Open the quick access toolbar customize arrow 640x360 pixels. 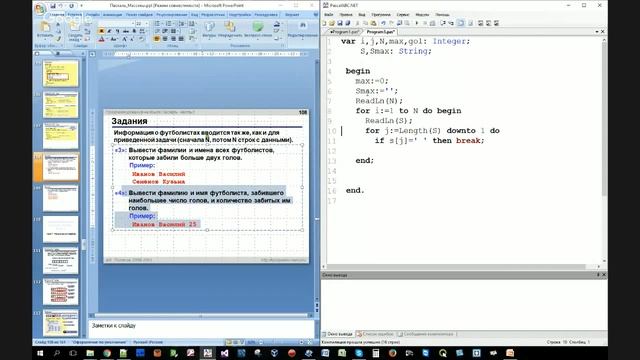click(81, 6)
